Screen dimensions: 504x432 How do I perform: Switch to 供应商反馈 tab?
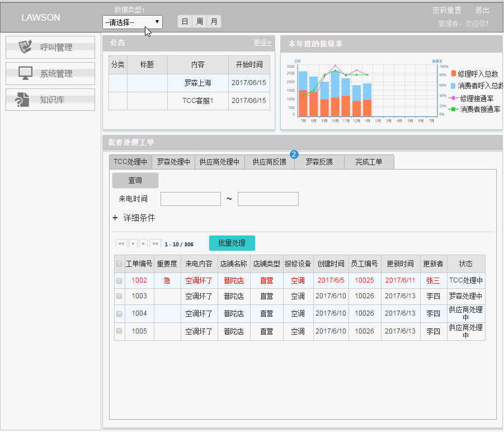point(270,162)
